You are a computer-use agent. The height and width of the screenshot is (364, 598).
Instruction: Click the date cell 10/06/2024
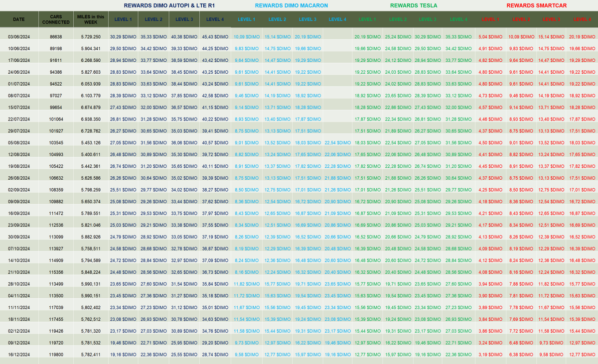coord(18,49)
